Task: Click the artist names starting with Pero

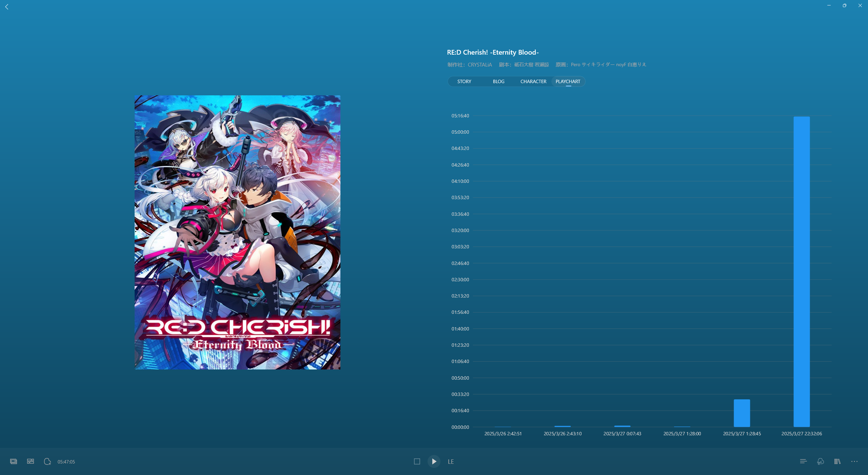Action: [x=608, y=64]
